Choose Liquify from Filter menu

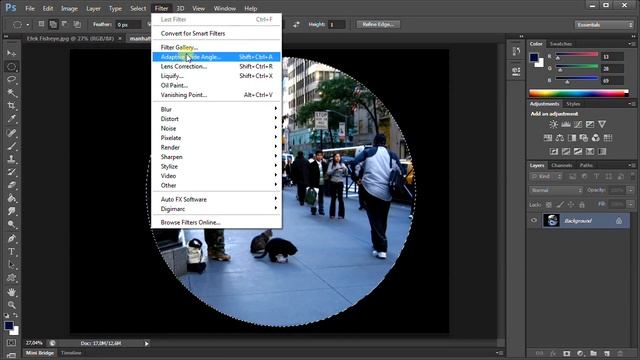coord(216,76)
